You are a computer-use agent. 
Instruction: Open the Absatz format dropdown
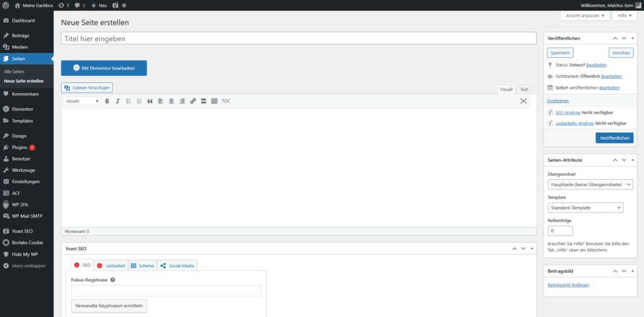(x=82, y=101)
